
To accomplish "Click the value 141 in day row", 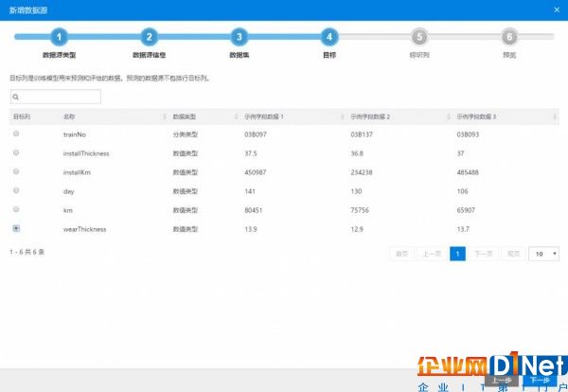I will pyautogui.click(x=250, y=191).
